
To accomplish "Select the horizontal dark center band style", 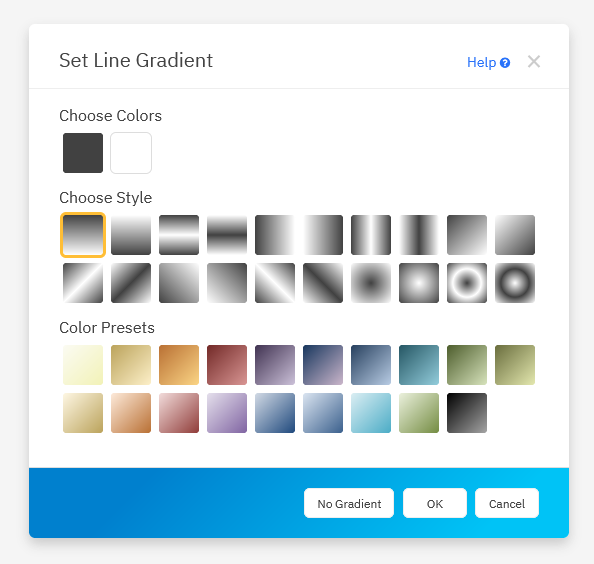I will (x=227, y=235).
